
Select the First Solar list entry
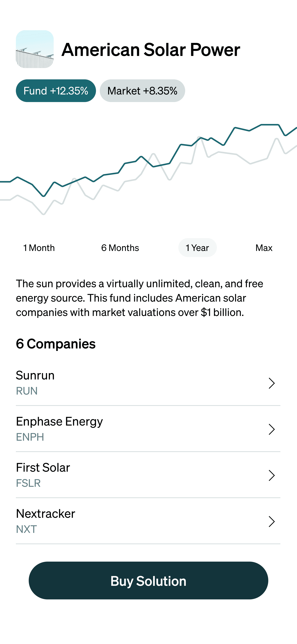point(43,468)
